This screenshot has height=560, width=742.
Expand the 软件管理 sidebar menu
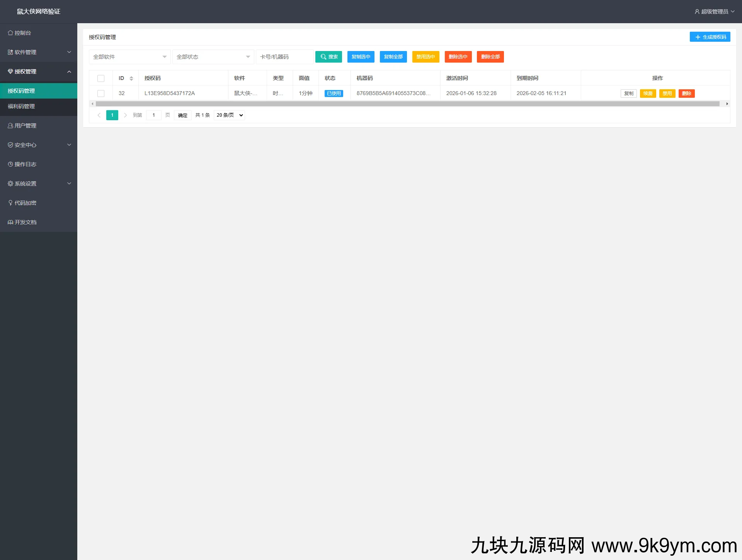coord(39,52)
